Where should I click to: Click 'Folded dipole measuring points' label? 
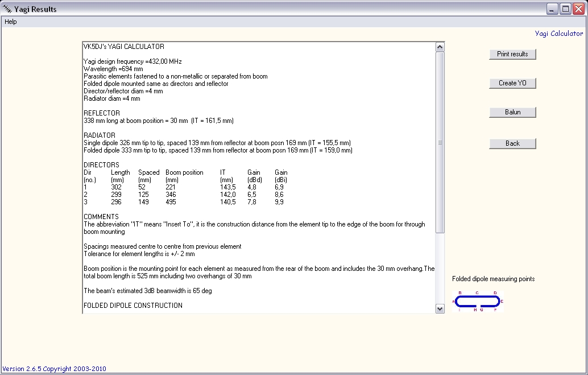493,279
